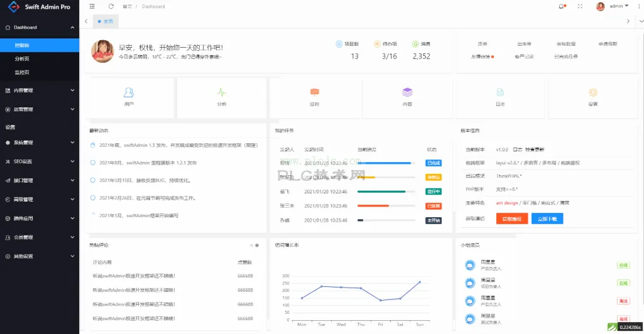Viewport: 644px width, 334px height.
Task: Click the 3/16 to-do count
Action: point(390,57)
